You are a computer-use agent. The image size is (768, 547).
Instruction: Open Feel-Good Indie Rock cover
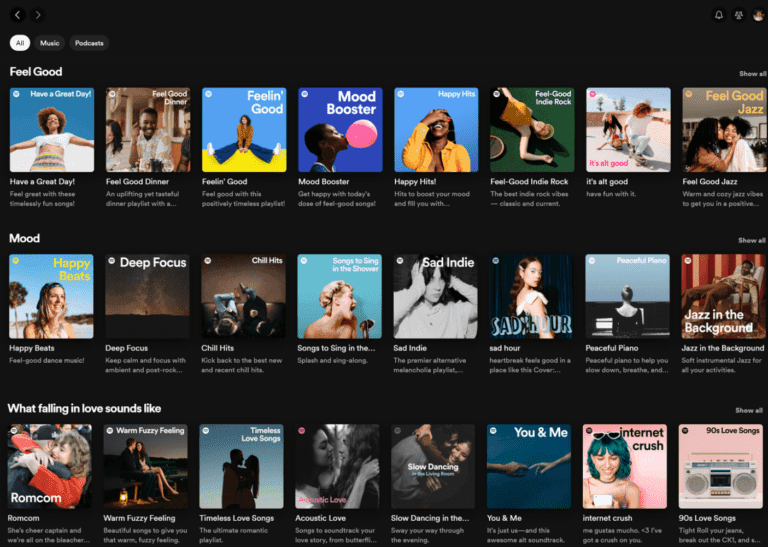(x=532, y=130)
